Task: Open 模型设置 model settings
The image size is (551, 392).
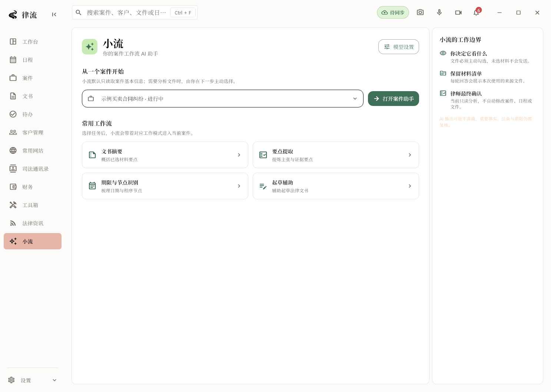Action: click(399, 47)
